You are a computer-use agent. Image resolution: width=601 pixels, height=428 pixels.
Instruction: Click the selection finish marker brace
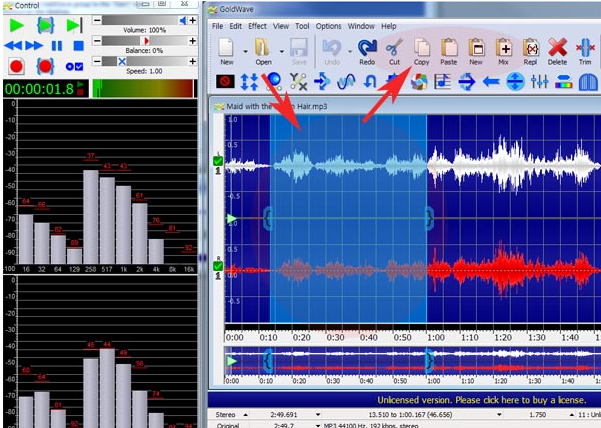[x=430, y=218]
